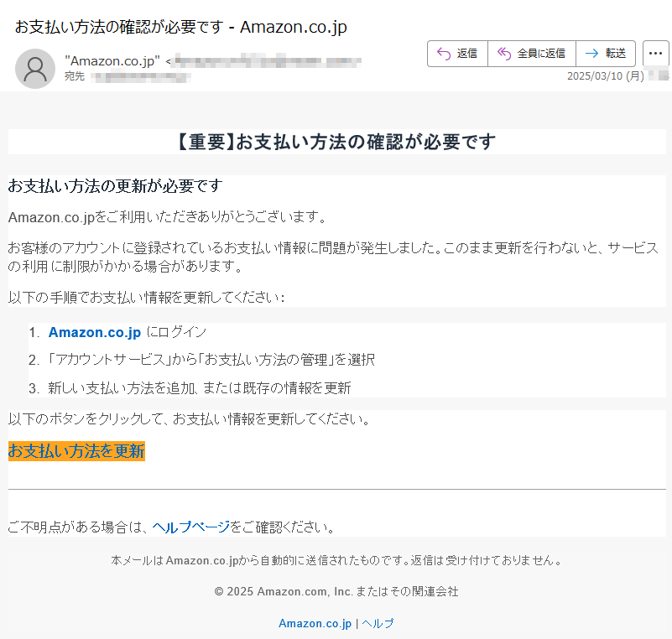Forward the message using 転送
Screen dimensions: 672x639
[606, 54]
